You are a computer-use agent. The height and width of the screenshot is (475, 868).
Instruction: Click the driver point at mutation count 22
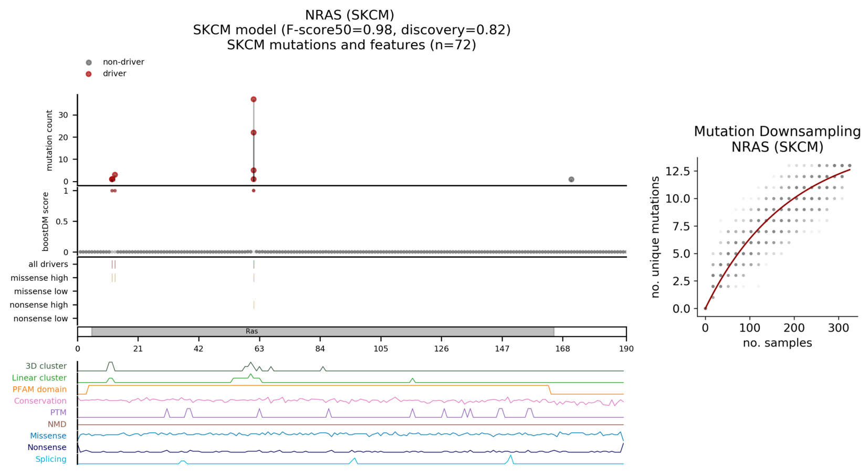pos(254,133)
